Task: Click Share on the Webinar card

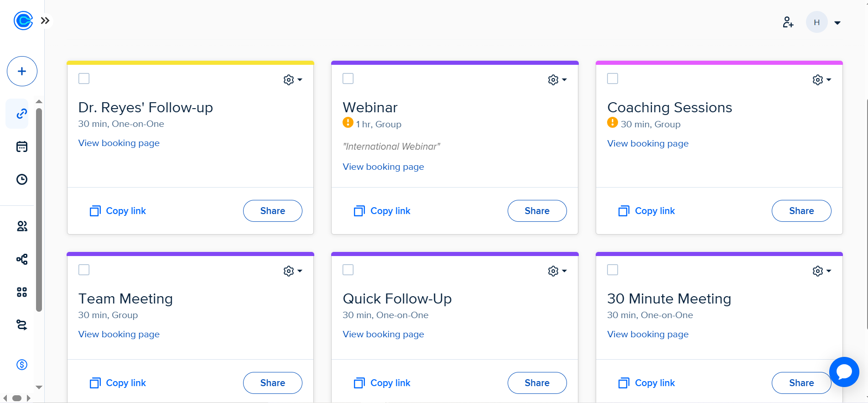Action: point(537,211)
